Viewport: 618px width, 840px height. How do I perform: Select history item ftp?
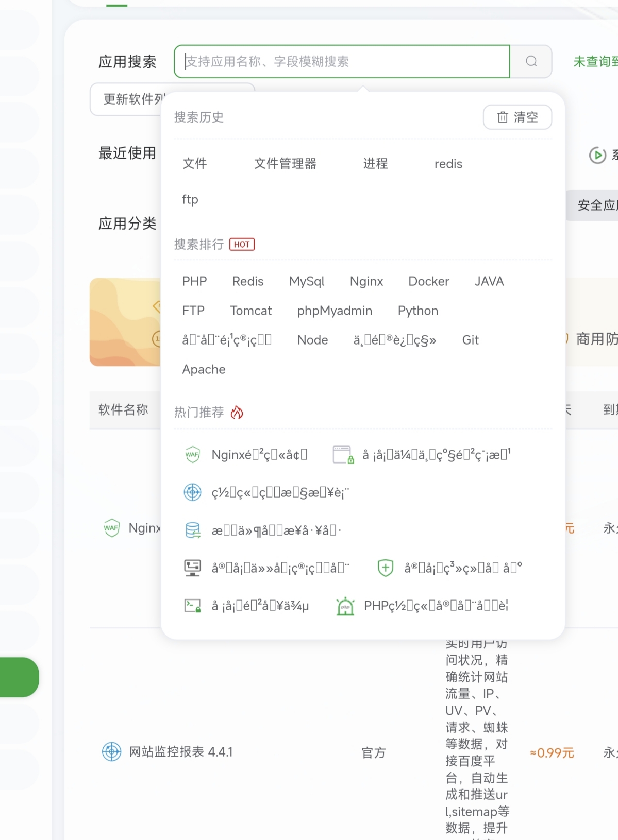(190, 199)
